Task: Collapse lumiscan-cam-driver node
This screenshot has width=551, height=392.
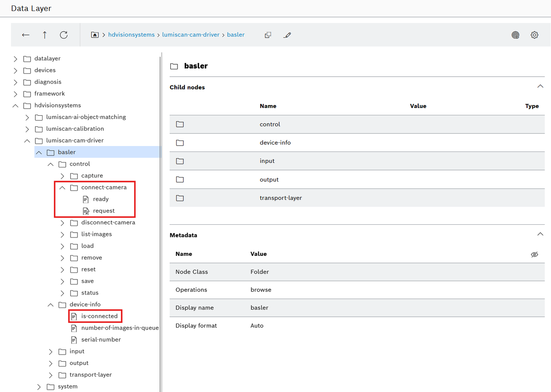Action: tap(27, 141)
